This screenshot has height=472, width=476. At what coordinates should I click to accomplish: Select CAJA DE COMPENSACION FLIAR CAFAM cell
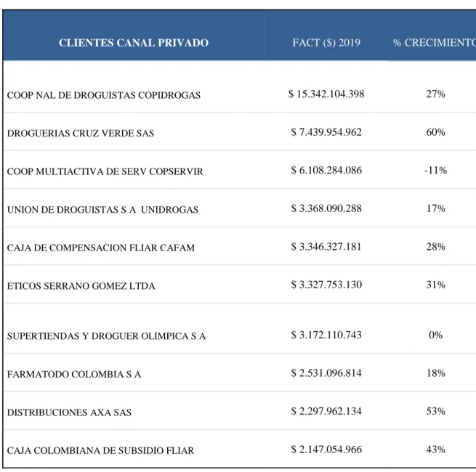(101, 248)
